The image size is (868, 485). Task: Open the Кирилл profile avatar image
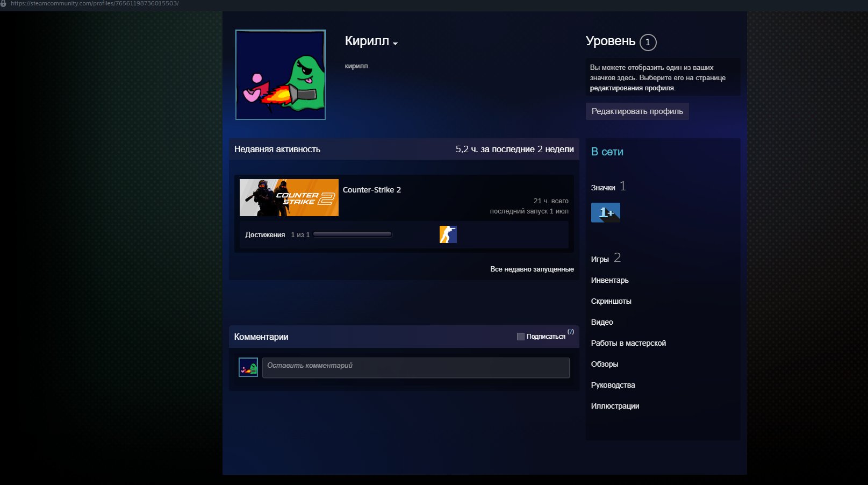(x=281, y=75)
